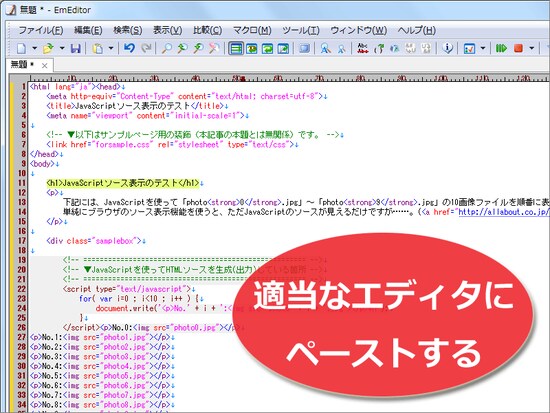This screenshot has width=550, height=413.
Task: Click the EmEditor title bar app icon
Action: click(11, 10)
